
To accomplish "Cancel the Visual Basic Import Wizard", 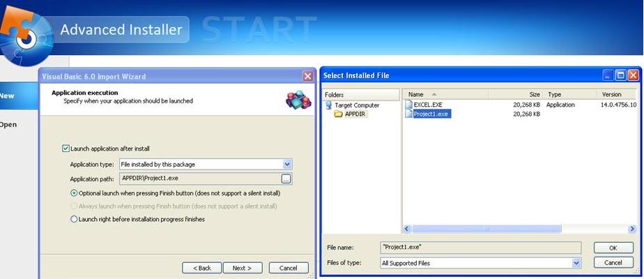I will (x=289, y=268).
